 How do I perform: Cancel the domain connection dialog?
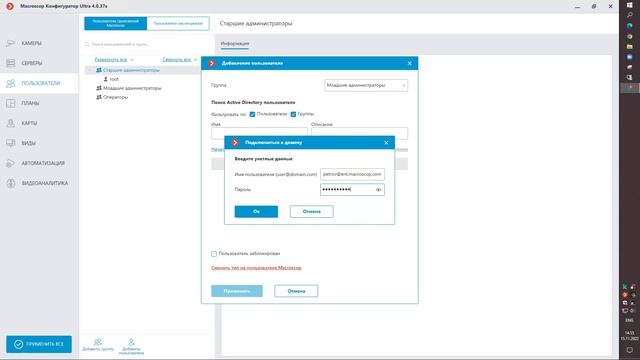311,211
